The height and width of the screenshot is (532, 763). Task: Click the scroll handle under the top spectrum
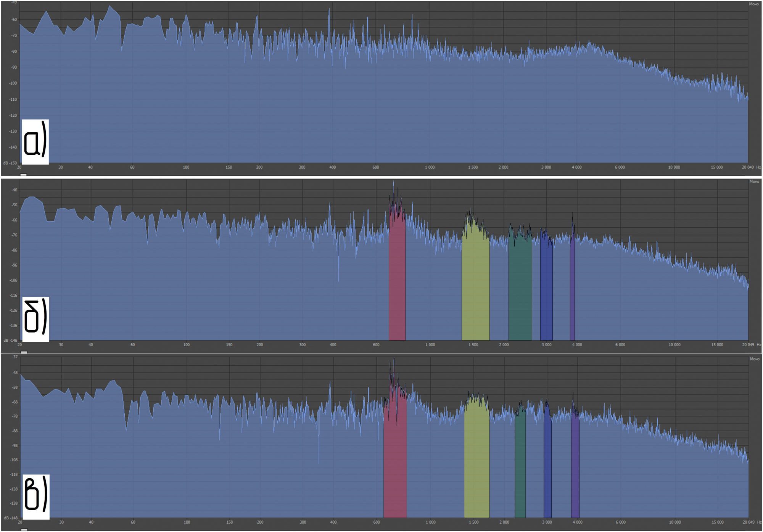24,175
